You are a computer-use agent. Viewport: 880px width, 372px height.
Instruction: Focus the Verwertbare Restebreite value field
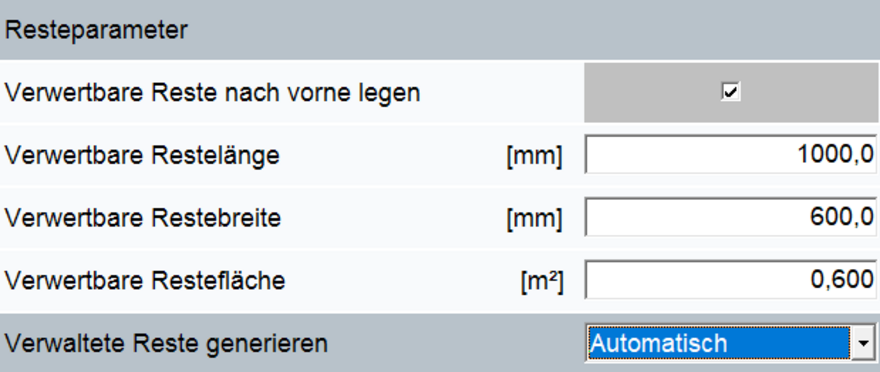pos(730,217)
